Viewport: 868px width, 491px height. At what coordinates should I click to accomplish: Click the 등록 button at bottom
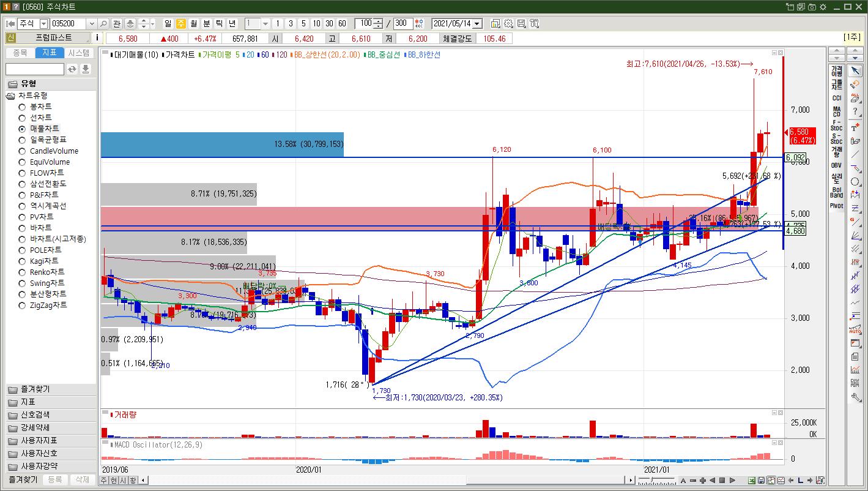click(x=55, y=480)
